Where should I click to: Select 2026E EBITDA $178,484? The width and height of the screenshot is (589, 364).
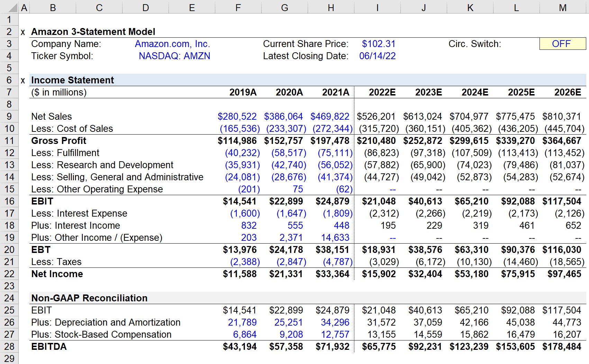562,347
